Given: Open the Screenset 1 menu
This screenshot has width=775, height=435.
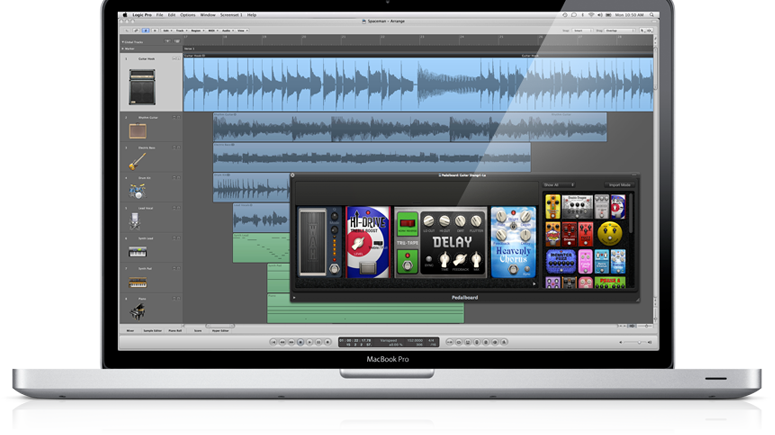Looking at the screenshot, I should click(231, 15).
